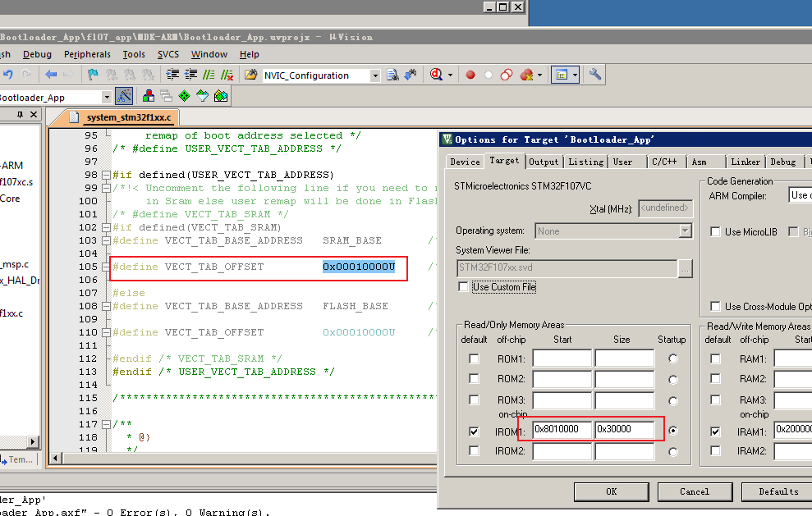This screenshot has height=516, width=812.
Task: Click Uncomment selection icon with red X
Action: (227, 75)
